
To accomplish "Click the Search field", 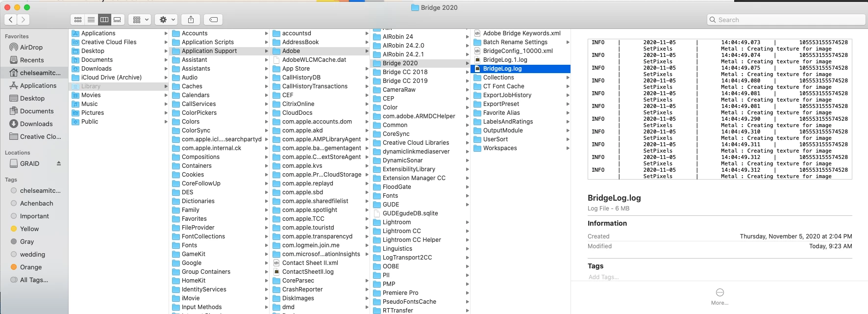I will point(786,20).
